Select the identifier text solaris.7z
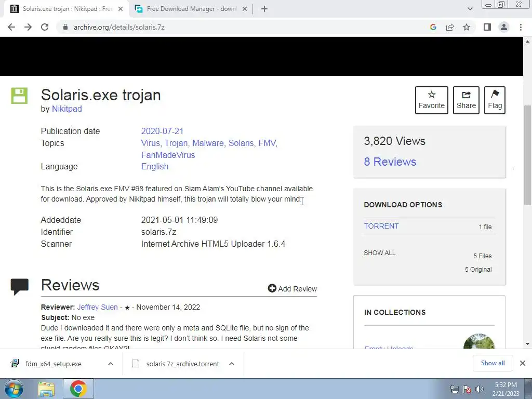 pyautogui.click(x=159, y=232)
